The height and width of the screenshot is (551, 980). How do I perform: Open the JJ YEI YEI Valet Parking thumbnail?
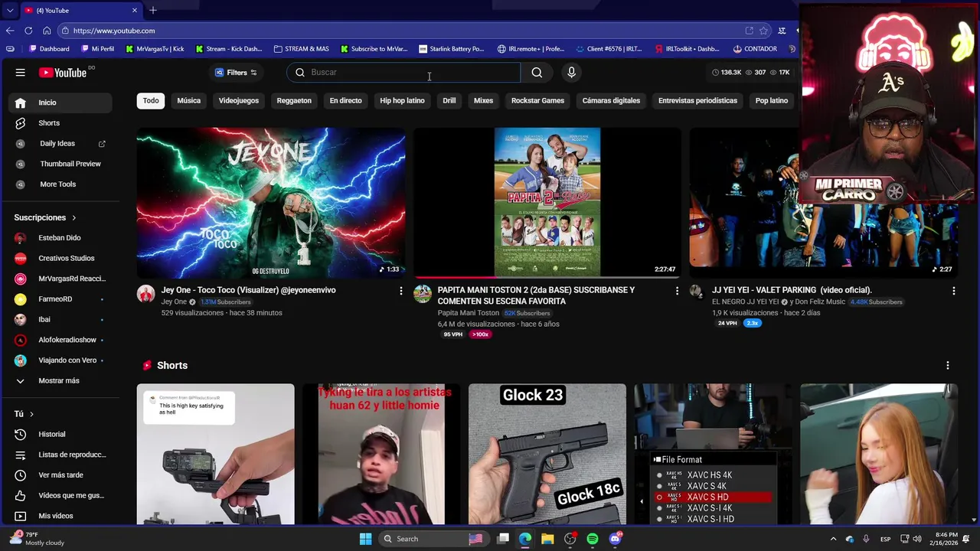click(x=823, y=203)
